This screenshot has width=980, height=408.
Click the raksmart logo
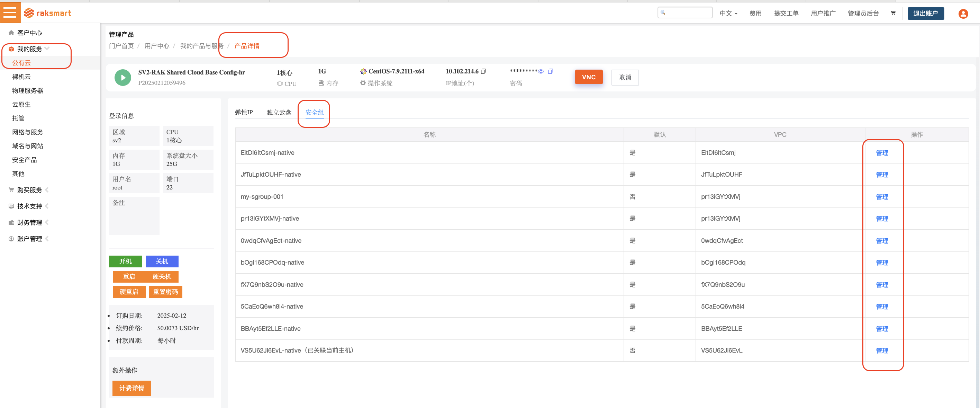point(48,13)
